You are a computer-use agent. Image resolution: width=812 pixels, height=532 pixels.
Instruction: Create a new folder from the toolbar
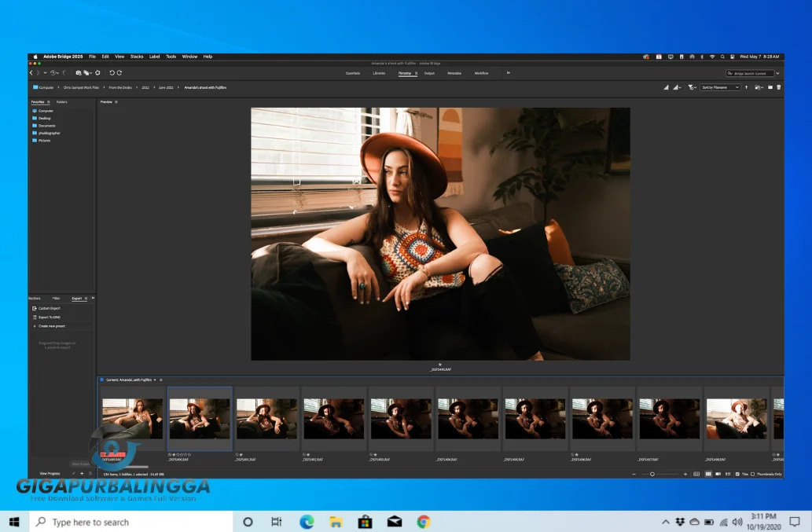tap(770, 87)
